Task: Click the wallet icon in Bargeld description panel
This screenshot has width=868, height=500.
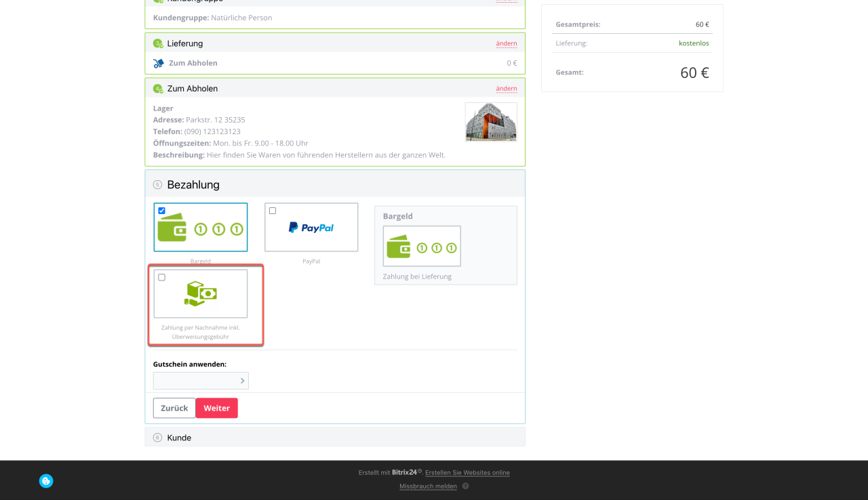Action: 422,247
